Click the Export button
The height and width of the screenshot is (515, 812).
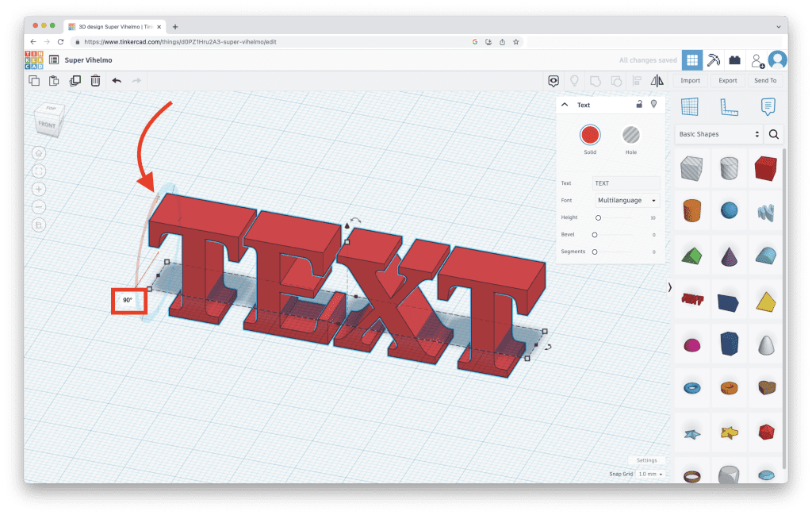(727, 80)
